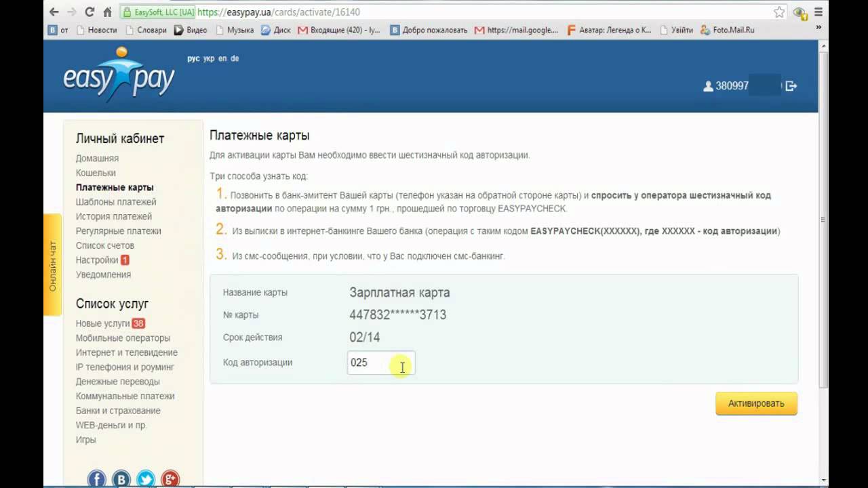The width and height of the screenshot is (868, 488).
Task: Open the Новости bookmark
Action: point(97,30)
